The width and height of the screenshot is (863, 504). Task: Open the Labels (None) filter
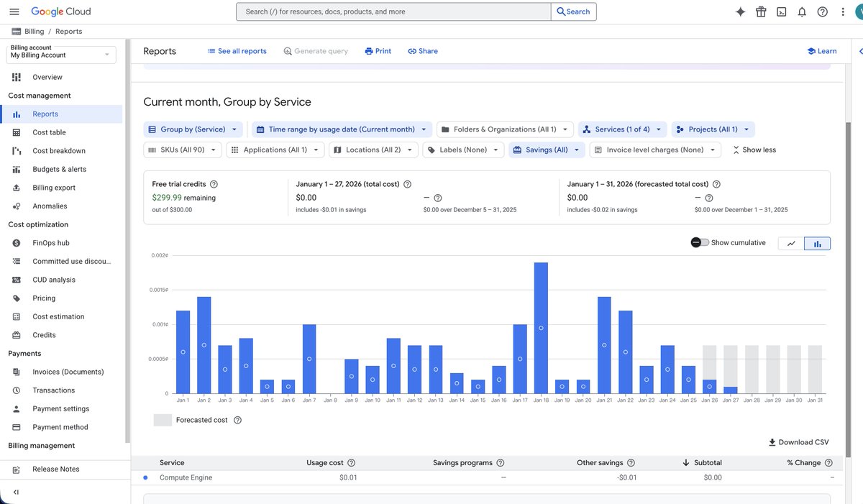(463, 150)
